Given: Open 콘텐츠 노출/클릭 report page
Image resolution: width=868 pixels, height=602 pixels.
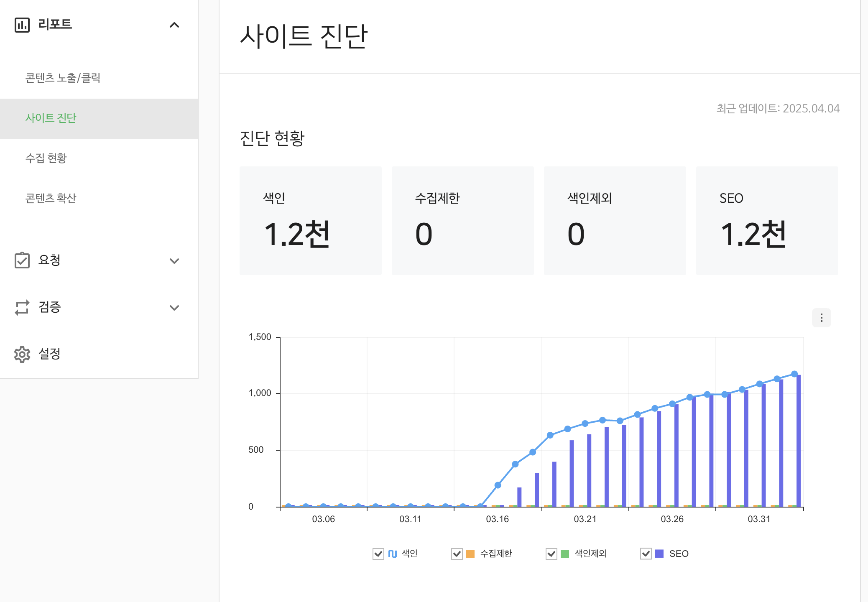Looking at the screenshot, I should pyautogui.click(x=63, y=78).
